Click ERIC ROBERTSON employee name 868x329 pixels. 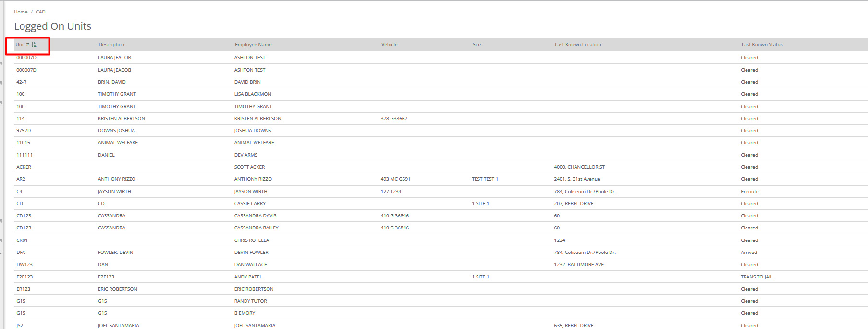(254, 289)
